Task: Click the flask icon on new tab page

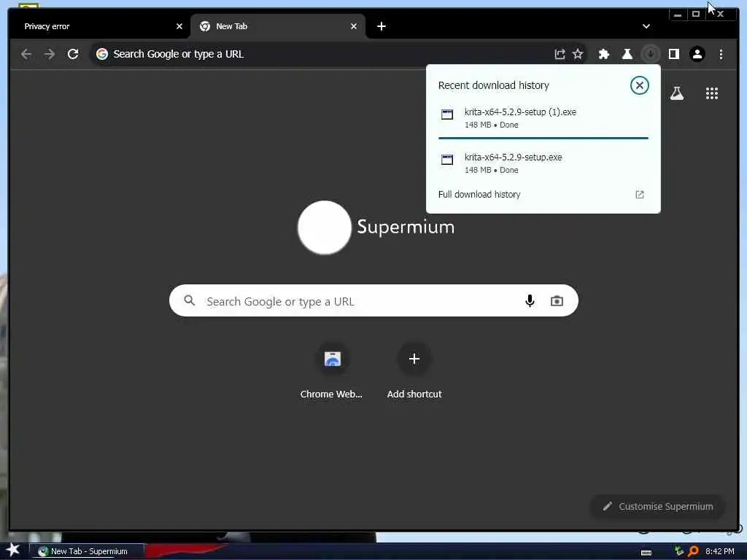Action: [x=677, y=93]
